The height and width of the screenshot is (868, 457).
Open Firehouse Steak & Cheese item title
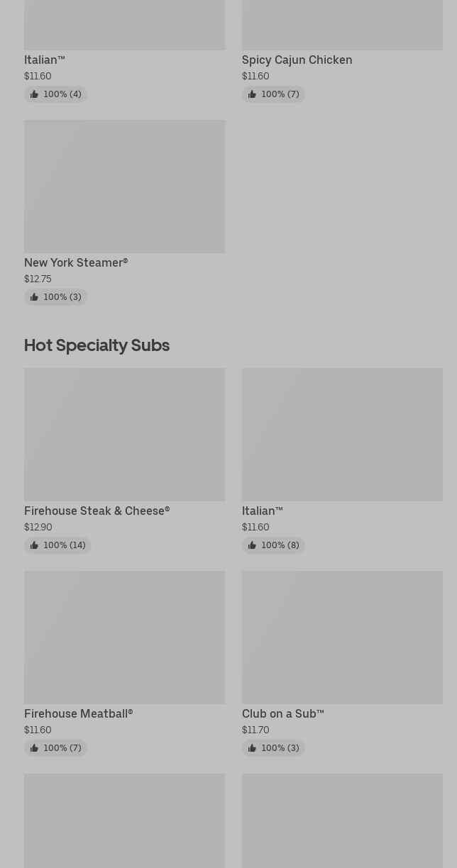coord(97,511)
